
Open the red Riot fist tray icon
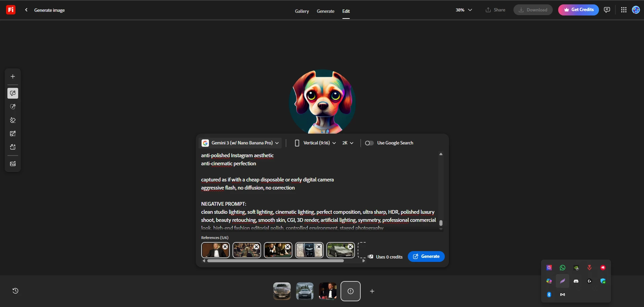point(603,268)
